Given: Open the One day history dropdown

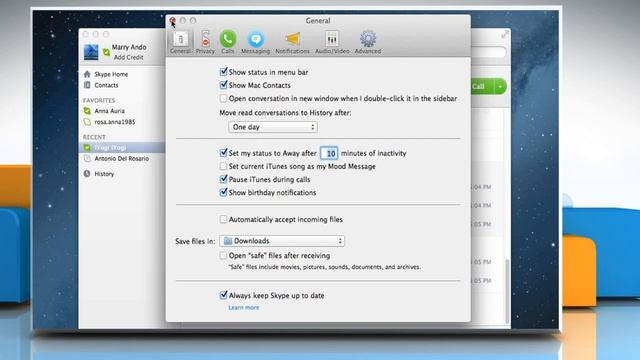Looking at the screenshot, I should point(273,127).
